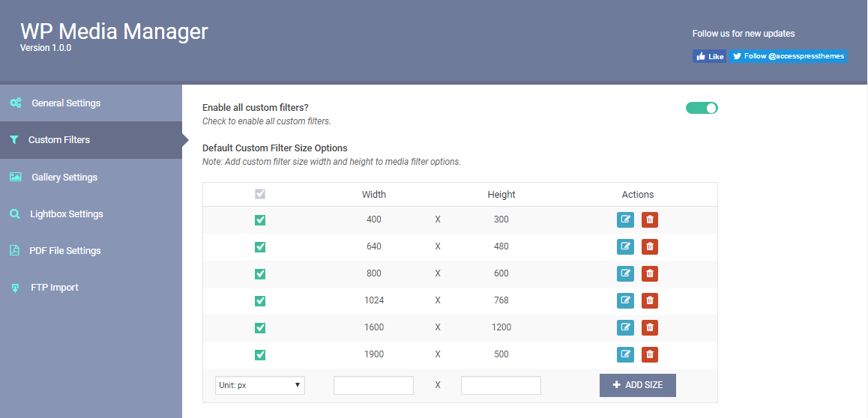This screenshot has width=868, height=418.
Task: Uncheck the 800 x 600 row checkbox
Action: tap(259, 273)
